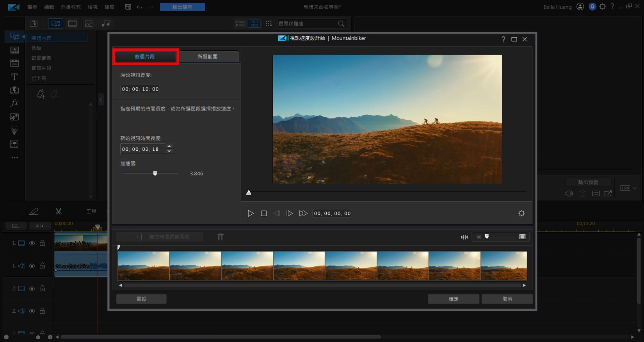This screenshot has width=644, height=342.
Task: Lock video track 2
Action: [x=43, y=288]
